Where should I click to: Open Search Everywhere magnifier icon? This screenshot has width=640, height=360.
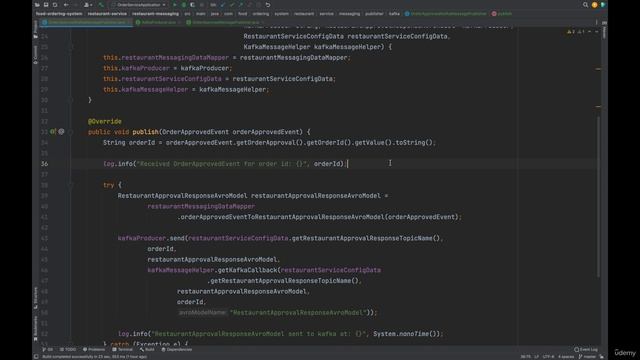coord(585,5)
